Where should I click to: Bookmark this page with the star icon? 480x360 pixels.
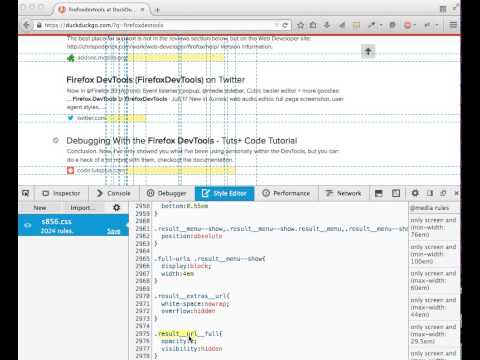tap(300, 25)
